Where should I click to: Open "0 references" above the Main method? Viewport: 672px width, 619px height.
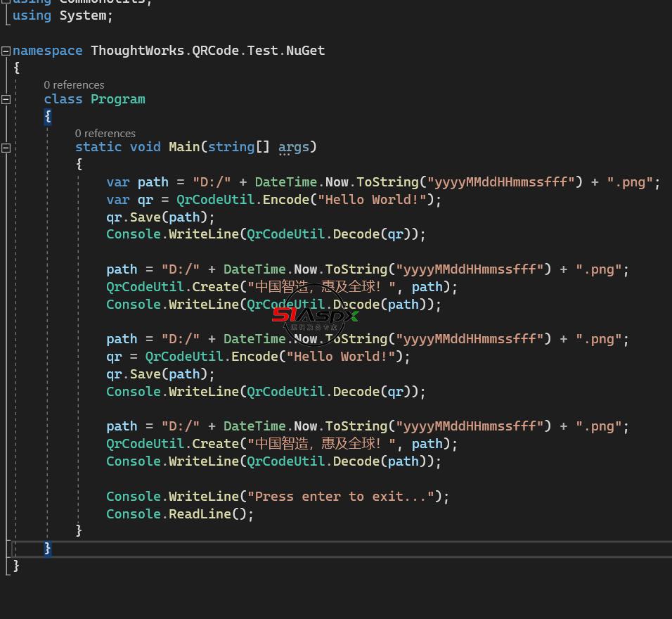[x=105, y=134]
